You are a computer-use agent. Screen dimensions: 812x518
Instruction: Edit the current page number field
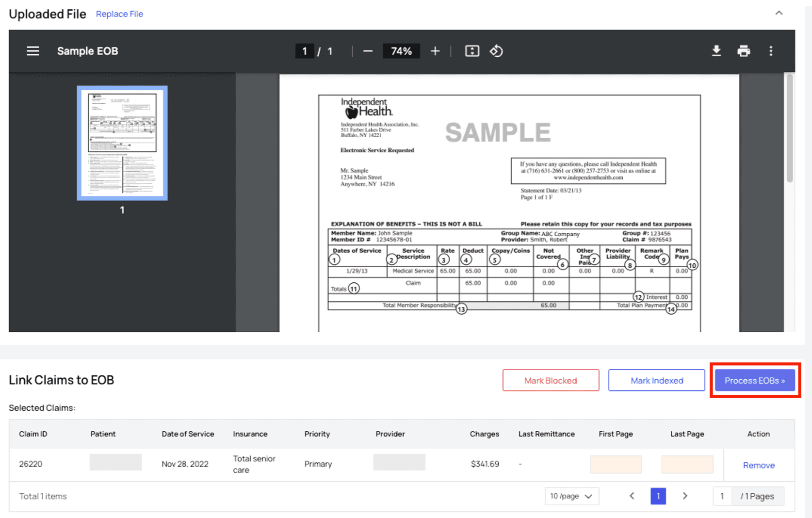click(304, 51)
